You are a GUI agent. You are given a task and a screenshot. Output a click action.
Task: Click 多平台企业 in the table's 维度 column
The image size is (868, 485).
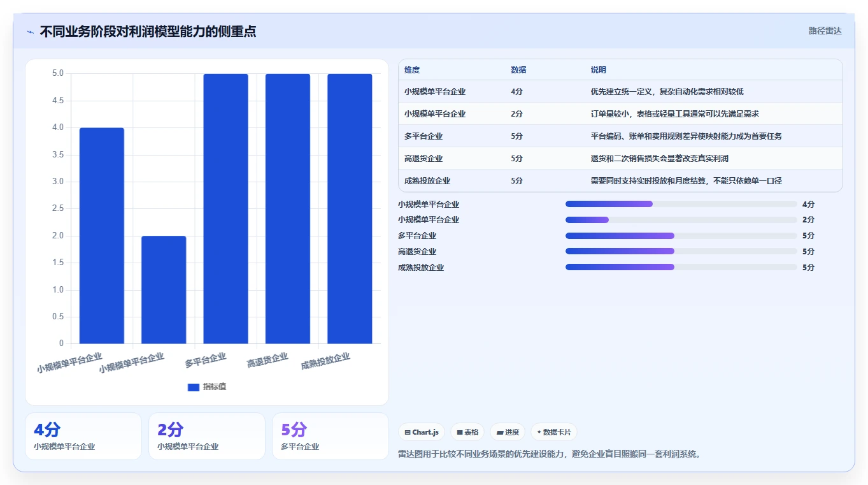[423, 136]
